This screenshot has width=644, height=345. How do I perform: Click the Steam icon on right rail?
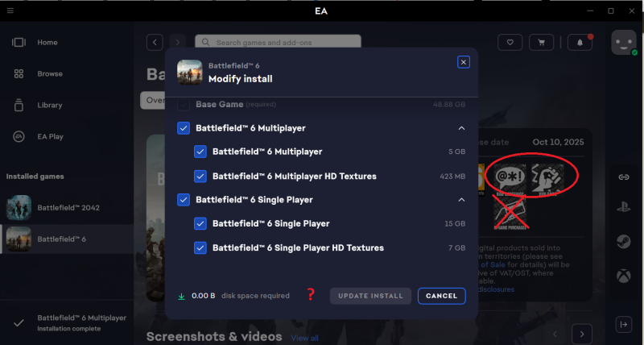pos(624,241)
